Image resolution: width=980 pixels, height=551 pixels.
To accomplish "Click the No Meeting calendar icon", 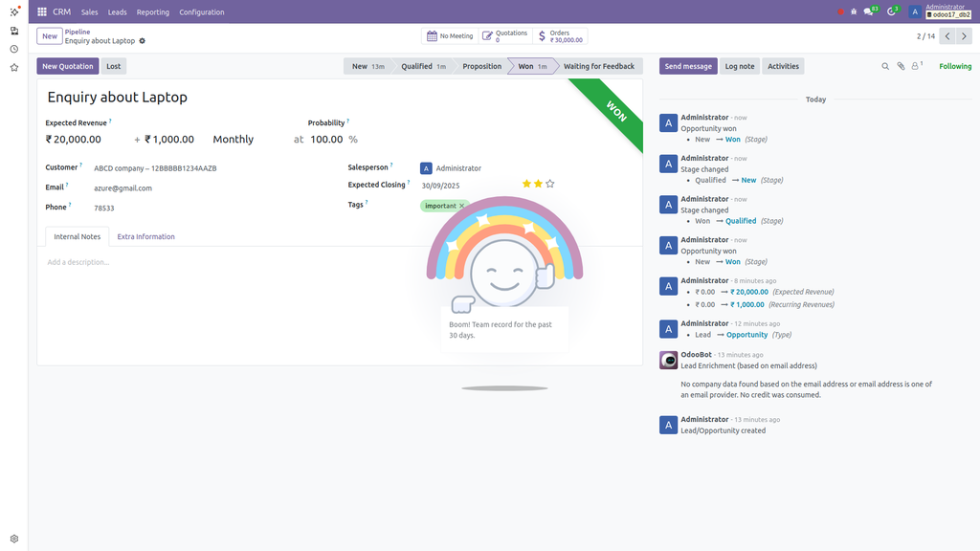I will tap(433, 34).
